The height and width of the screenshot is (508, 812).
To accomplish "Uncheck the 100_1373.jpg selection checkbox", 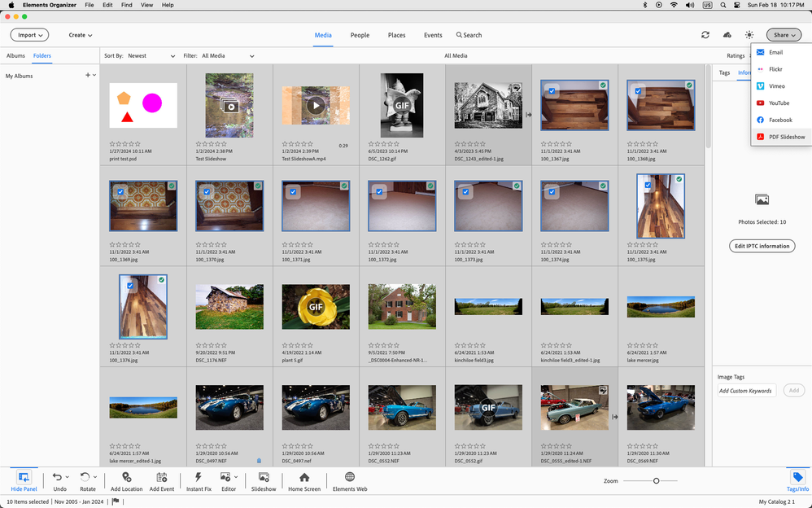I will (465, 192).
